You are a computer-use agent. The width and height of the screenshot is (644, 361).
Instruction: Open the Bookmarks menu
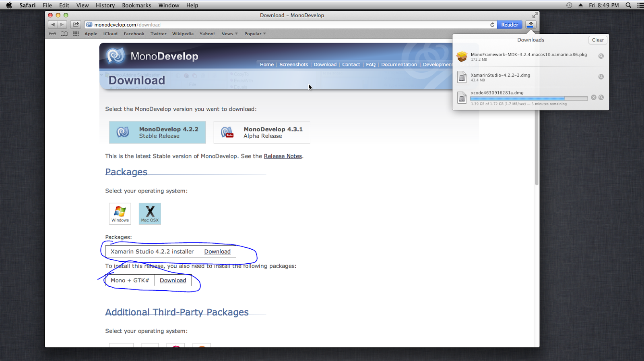pyautogui.click(x=136, y=5)
